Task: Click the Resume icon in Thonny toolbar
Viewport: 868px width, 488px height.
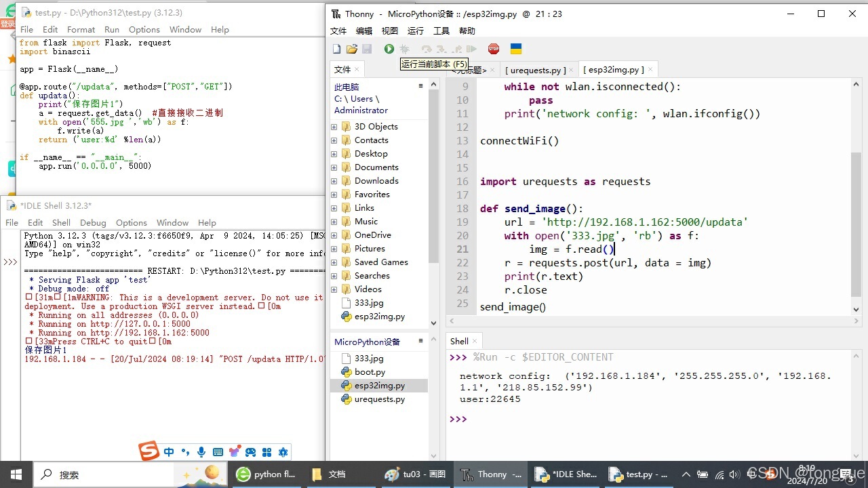Action: (472, 49)
